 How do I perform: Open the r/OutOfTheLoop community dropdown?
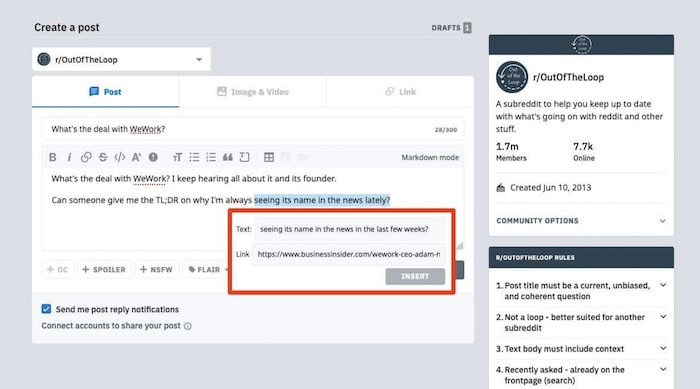click(x=121, y=59)
